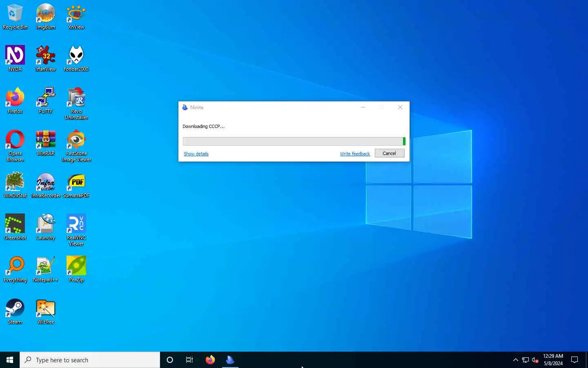Select the XnView desktop shortcut
588x368 pixels.
coord(76,17)
